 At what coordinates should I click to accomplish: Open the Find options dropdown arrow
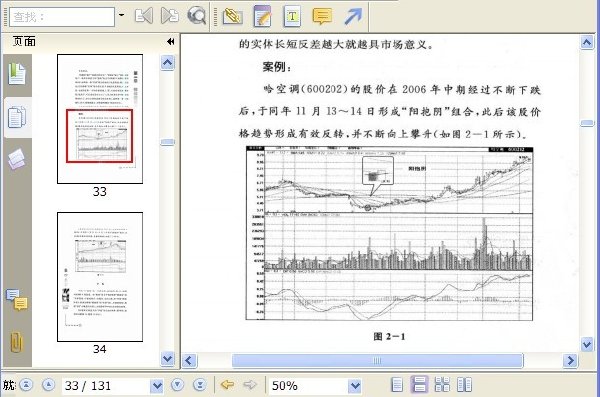122,15
